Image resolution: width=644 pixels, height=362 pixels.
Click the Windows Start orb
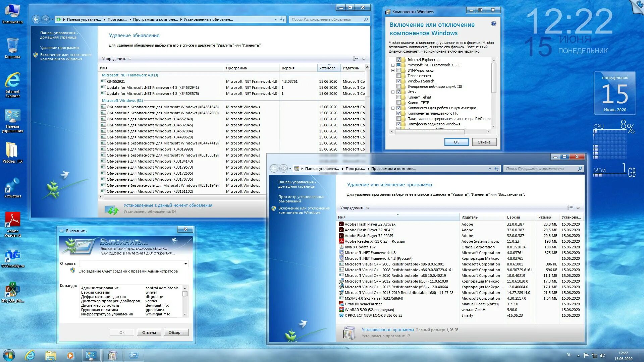[9, 355]
